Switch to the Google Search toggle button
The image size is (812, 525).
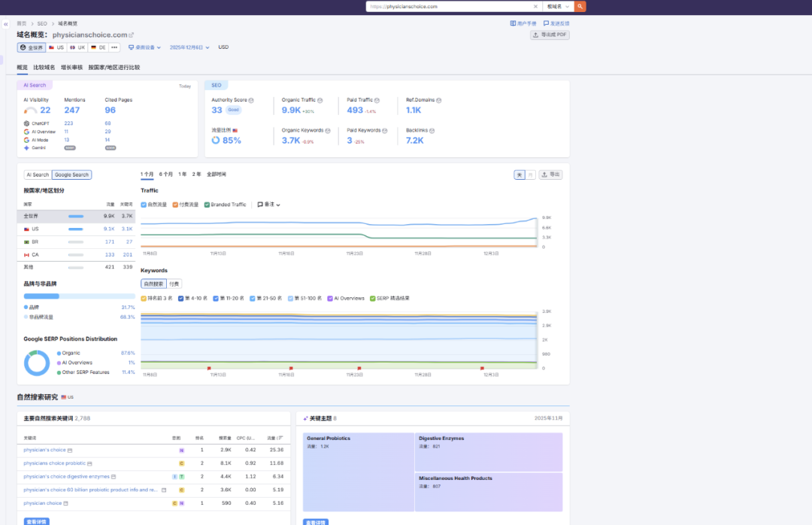pyautogui.click(x=72, y=174)
